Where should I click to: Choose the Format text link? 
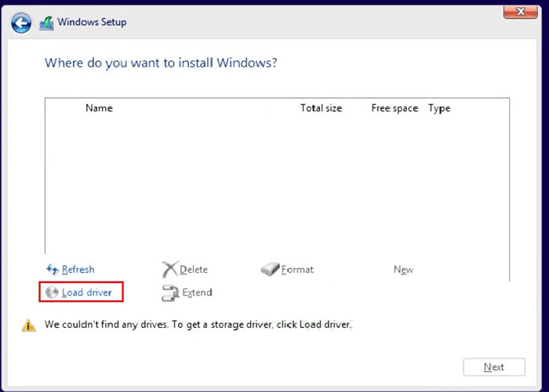pos(297,270)
